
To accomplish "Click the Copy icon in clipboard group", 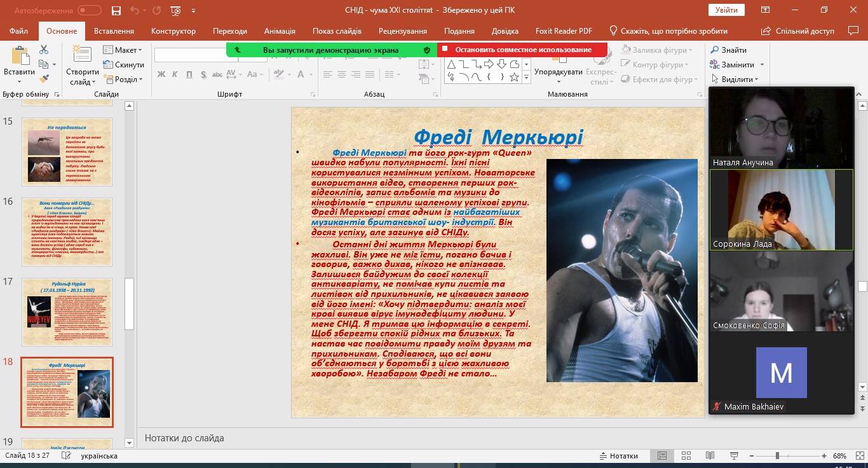I will tap(43, 64).
